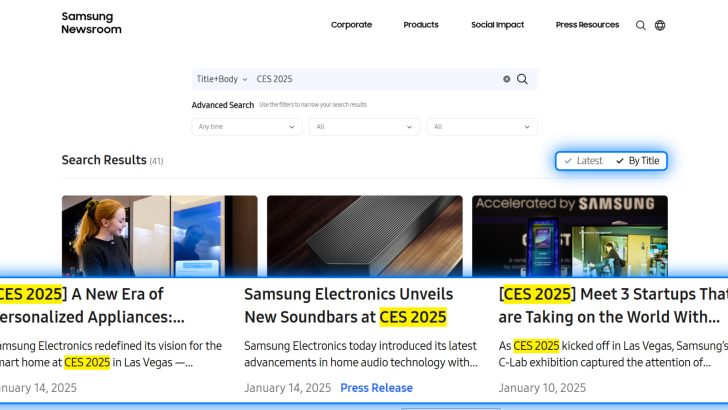Go to Samsung Newsroom home logo
Screen dimensions: 728x410
pos(91,23)
